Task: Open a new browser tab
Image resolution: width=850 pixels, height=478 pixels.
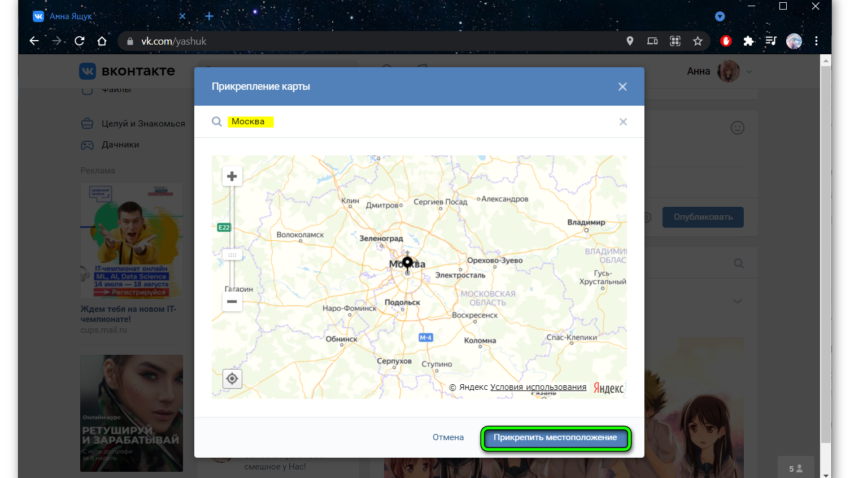Action: [209, 16]
